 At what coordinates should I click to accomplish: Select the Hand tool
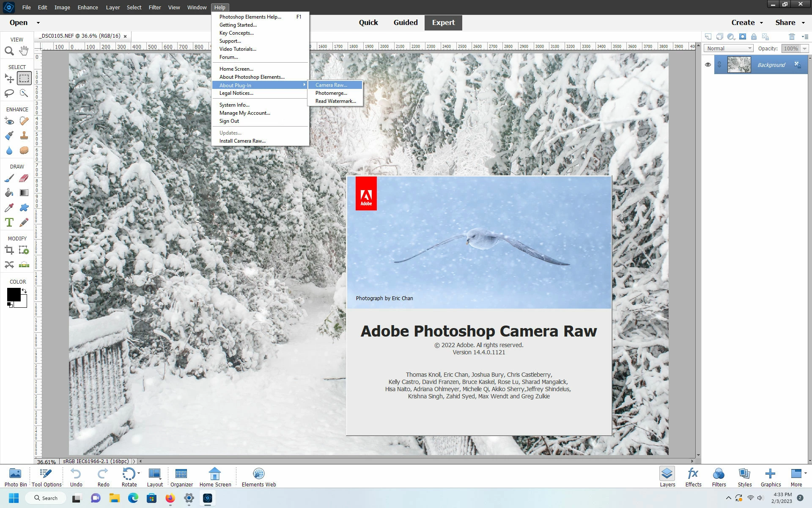click(x=24, y=51)
